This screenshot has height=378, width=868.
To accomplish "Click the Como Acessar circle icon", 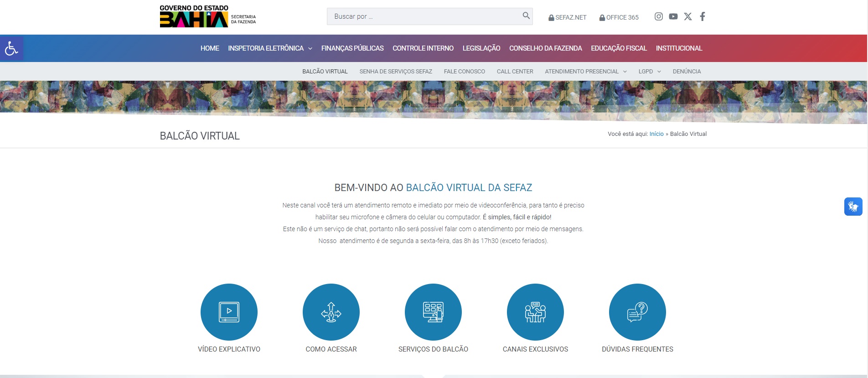I will (331, 312).
